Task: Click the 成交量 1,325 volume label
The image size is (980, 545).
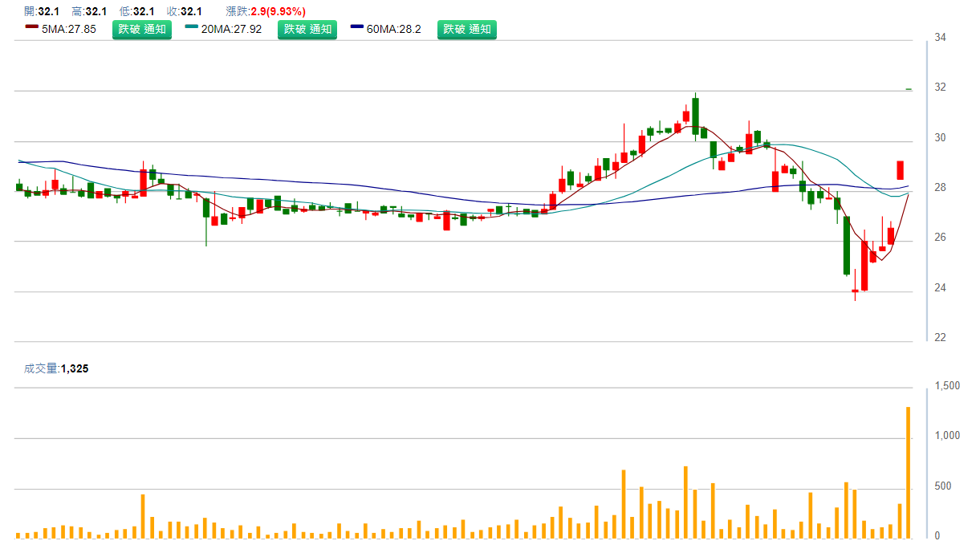Action: click(x=56, y=368)
